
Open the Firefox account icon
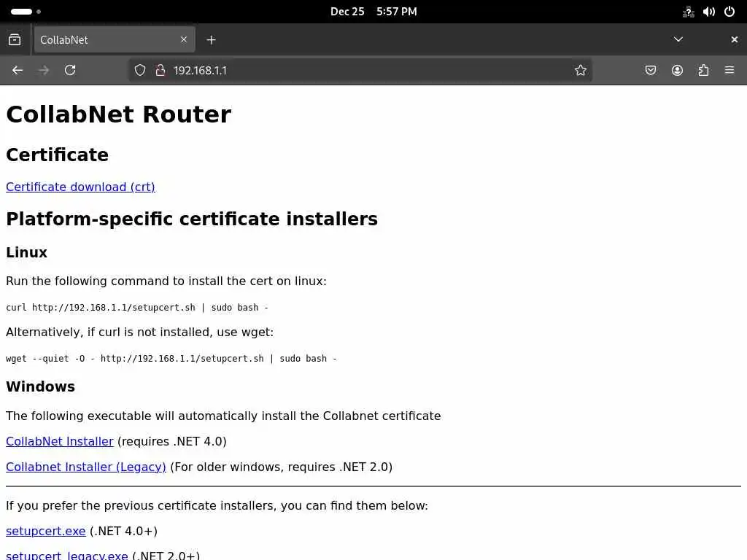[677, 71]
